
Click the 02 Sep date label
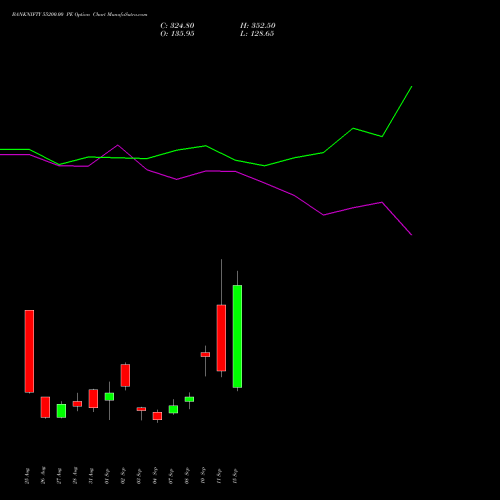click(123, 476)
